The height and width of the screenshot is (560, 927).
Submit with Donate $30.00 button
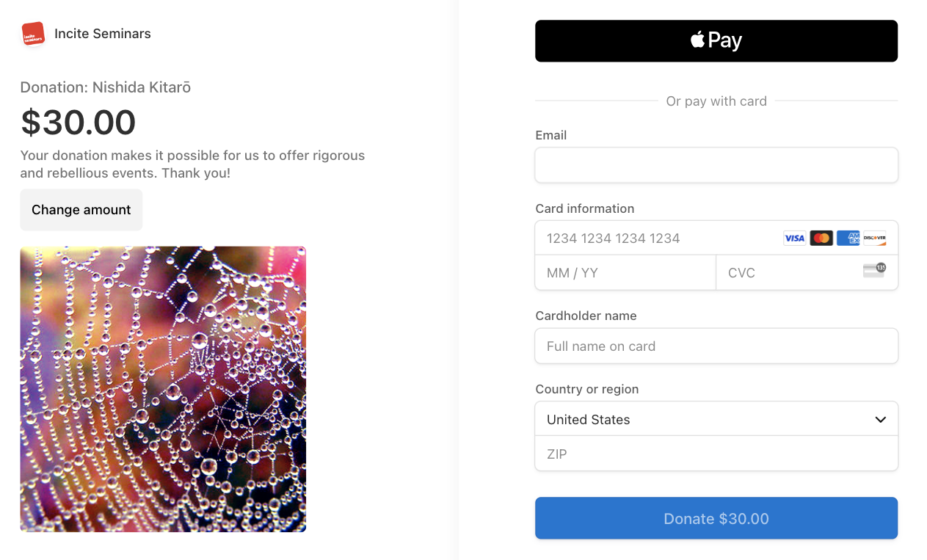(x=716, y=518)
